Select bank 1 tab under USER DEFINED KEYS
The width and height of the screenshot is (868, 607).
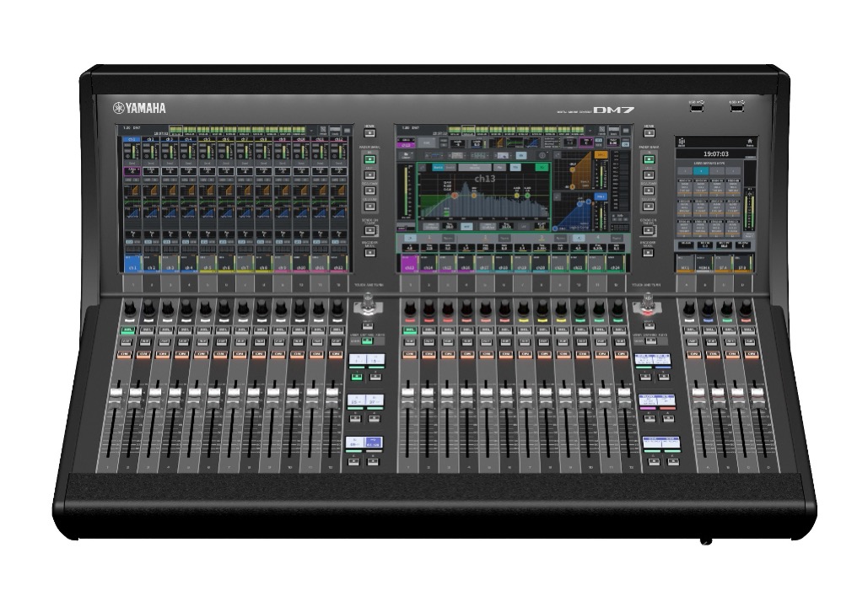[686, 171]
